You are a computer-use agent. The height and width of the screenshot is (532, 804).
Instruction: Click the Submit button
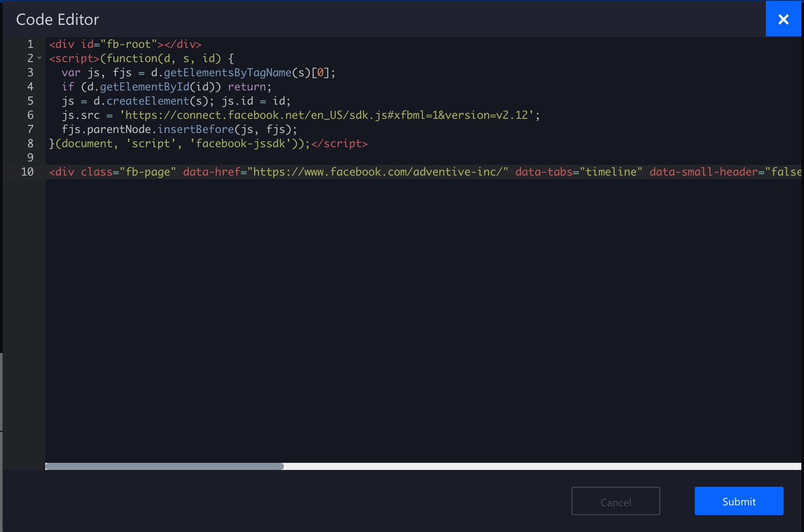click(x=739, y=501)
